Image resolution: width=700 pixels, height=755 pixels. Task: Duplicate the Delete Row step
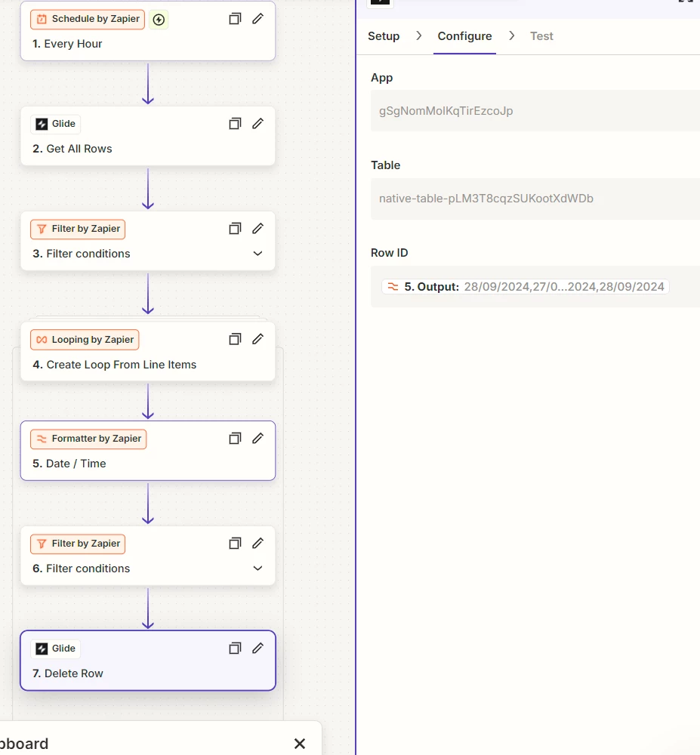pyautogui.click(x=235, y=649)
